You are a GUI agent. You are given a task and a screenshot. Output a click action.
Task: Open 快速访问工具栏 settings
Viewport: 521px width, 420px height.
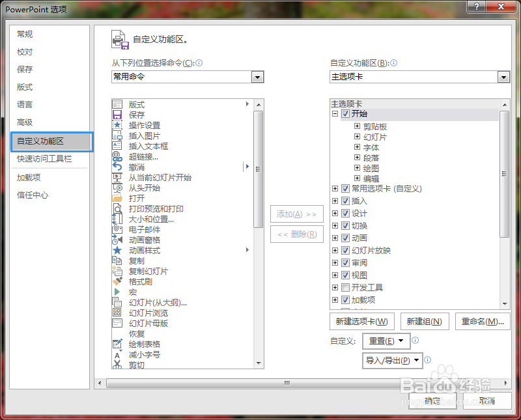click(44, 159)
